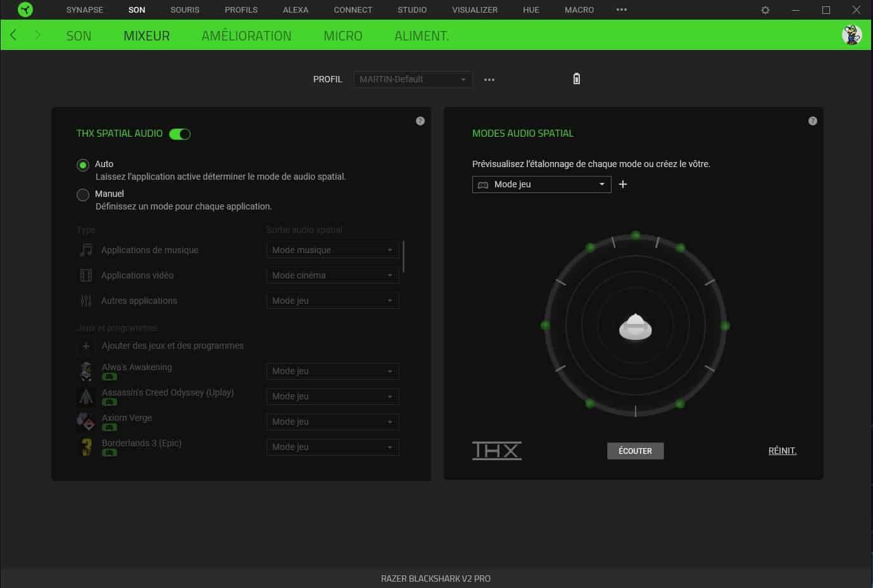Screen dimensions: 873x588
Task: Select the left side speaker dot
Action: pos(545,325)
